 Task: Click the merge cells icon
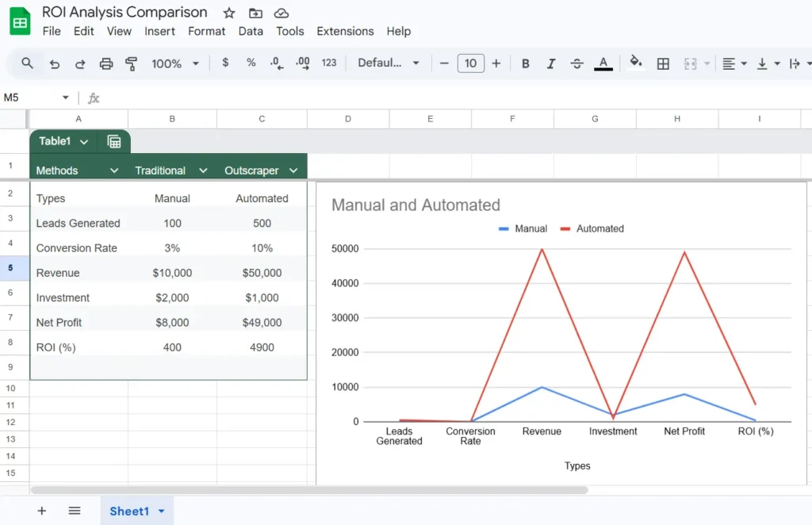pos(691,63)
